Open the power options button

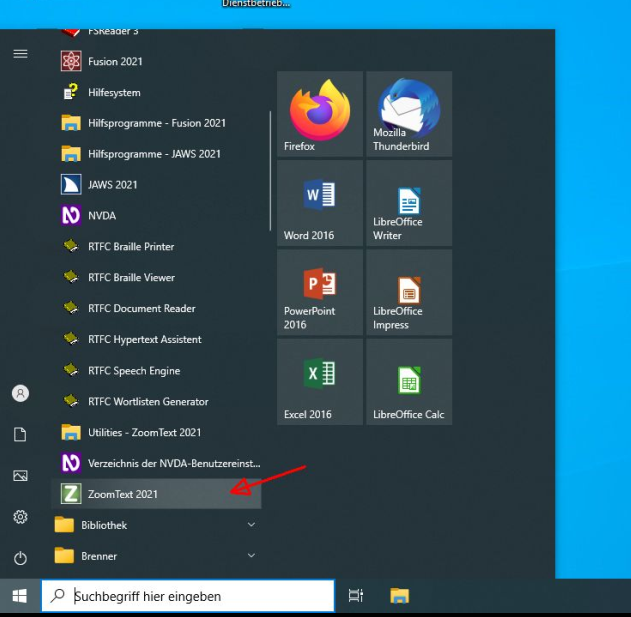click(21, 558)
